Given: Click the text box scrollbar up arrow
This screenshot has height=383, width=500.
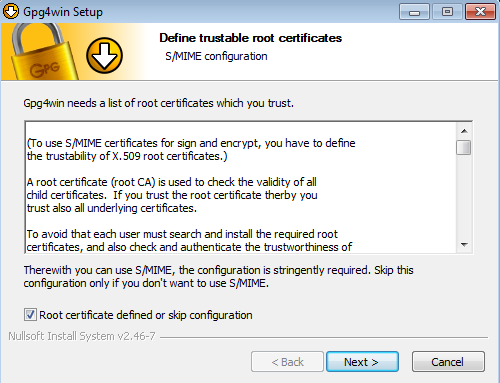Looking at the screenshot, I should click(464, 131).
